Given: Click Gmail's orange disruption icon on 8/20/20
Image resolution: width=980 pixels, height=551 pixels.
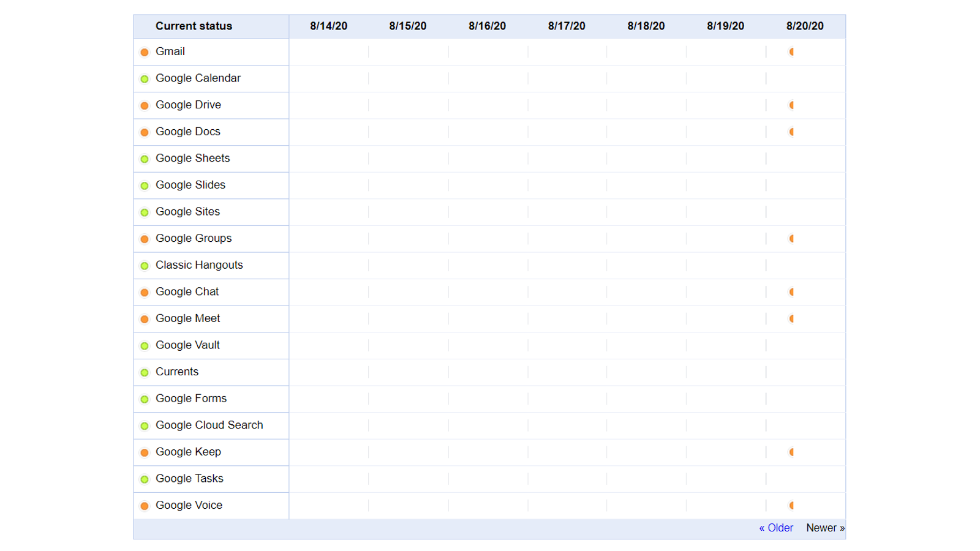Looking at the screenshot, I should pos(791,52).
